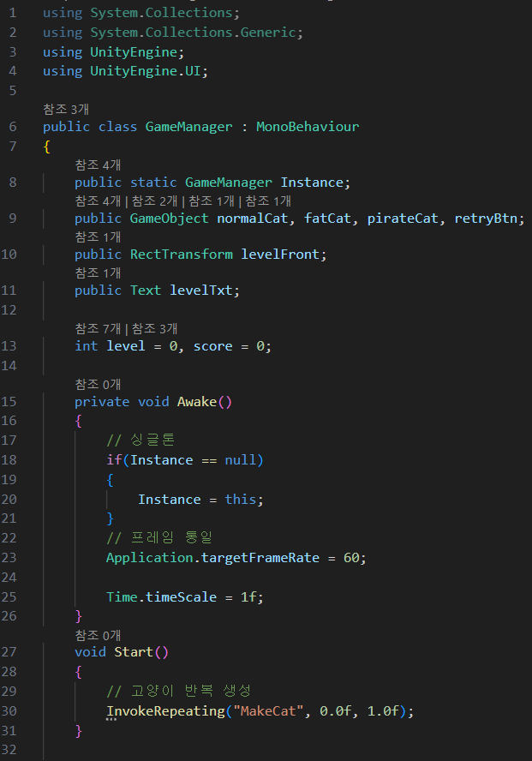Click the retryBtn field name

[486, 219]
